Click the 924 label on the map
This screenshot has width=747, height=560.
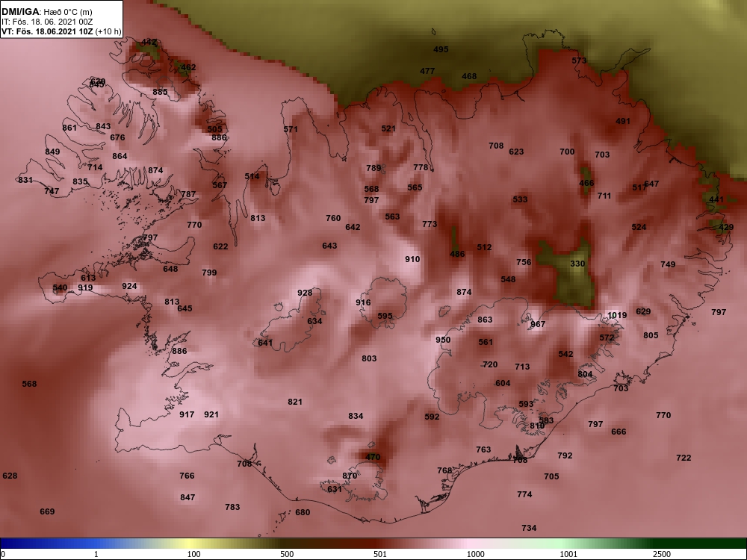129,286
